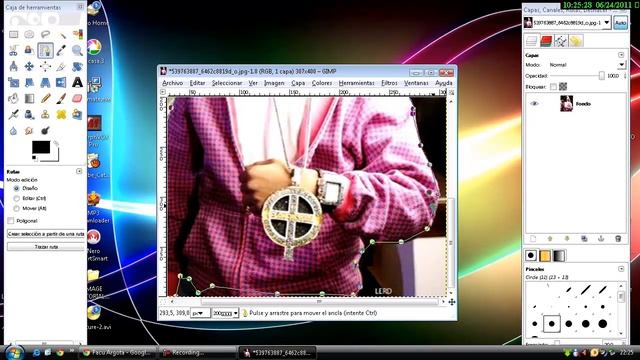Choose Mover (Alt) edit mode
Image resolution: width=640 pixels, height=360 pixels.
pyautogui.click(x=17, y=208)
